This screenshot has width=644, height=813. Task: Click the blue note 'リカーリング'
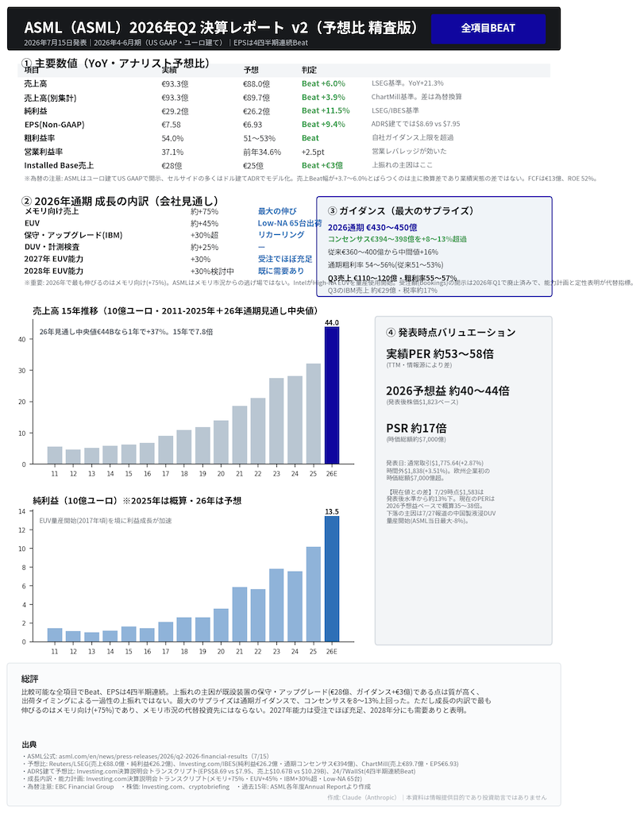click(281, 234)
